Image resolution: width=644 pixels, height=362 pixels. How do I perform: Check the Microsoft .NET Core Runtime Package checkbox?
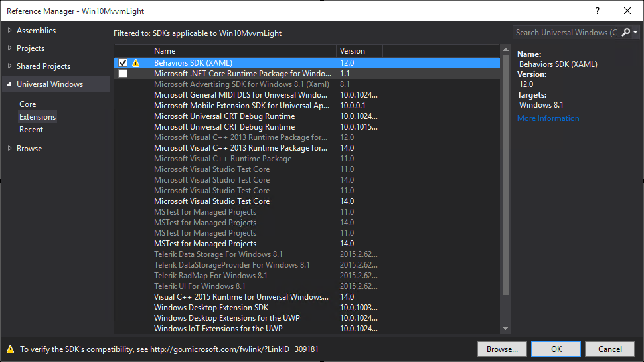pyautogui.click(x=122, y=74)
